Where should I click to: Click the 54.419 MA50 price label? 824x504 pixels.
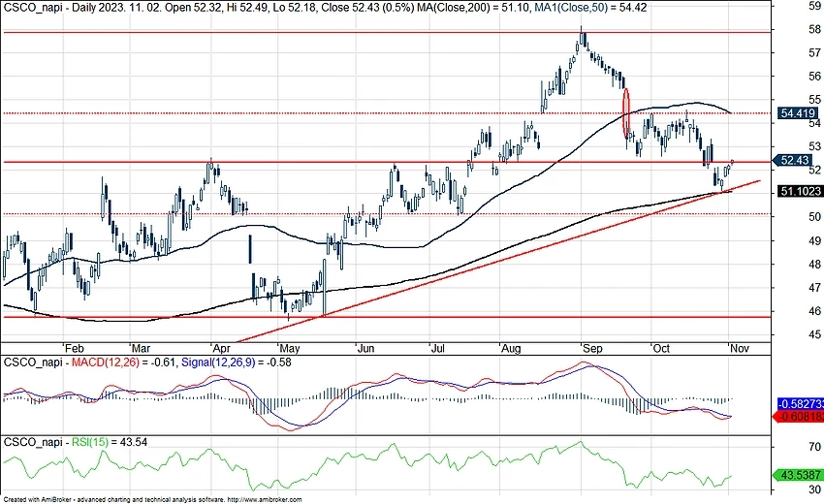(798, 113)
